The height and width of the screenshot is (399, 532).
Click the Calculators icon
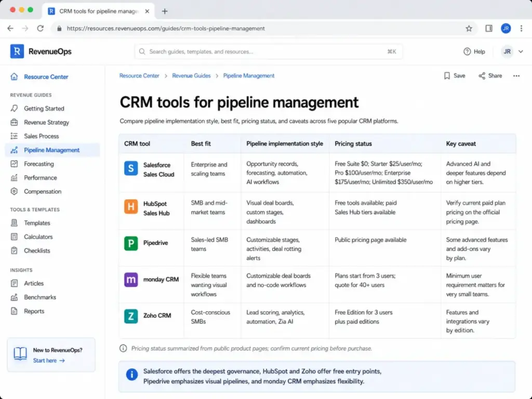[14, 237]
